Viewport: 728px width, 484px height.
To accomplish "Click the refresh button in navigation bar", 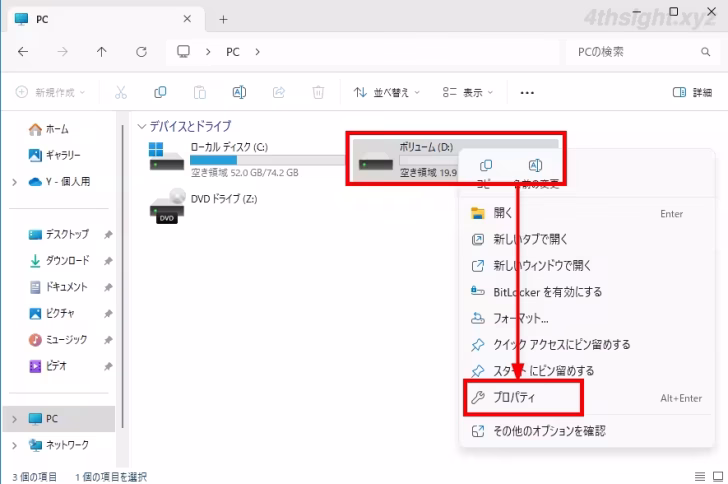I will pos(141,51).
